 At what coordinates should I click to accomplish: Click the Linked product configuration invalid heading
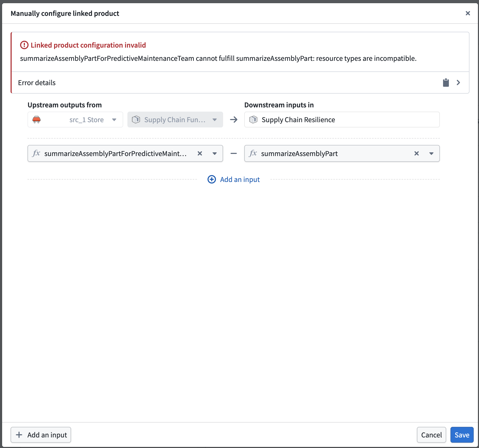88,45
